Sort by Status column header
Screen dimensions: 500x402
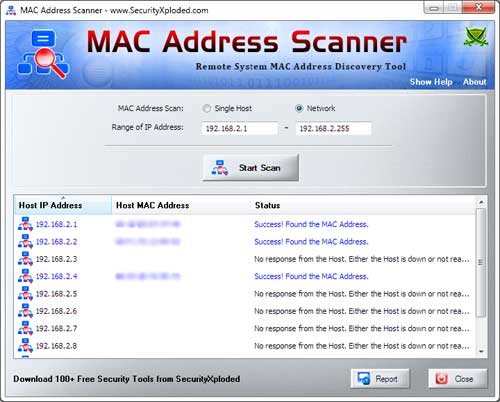tap(363, 205)
